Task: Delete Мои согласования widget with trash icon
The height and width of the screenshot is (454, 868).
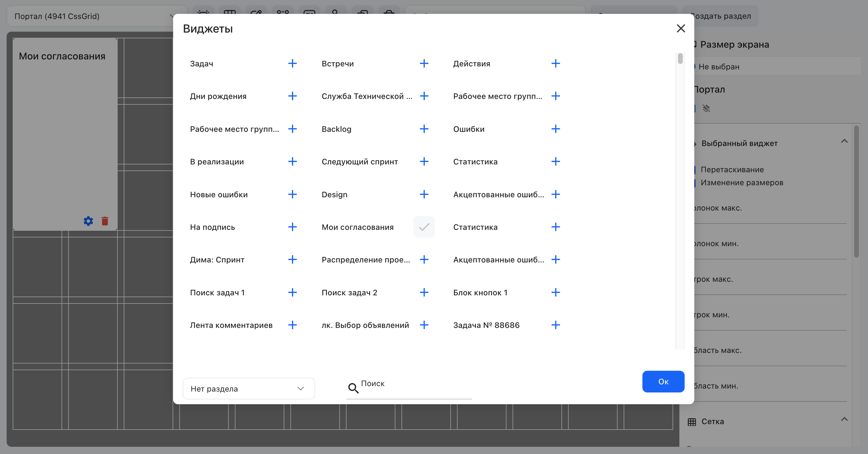Action: 105,221
